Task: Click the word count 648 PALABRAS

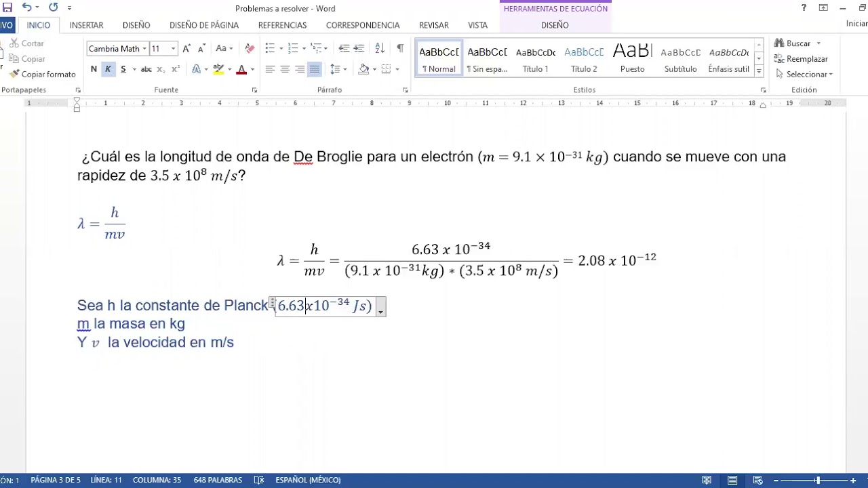Action: tap(218, 480)
